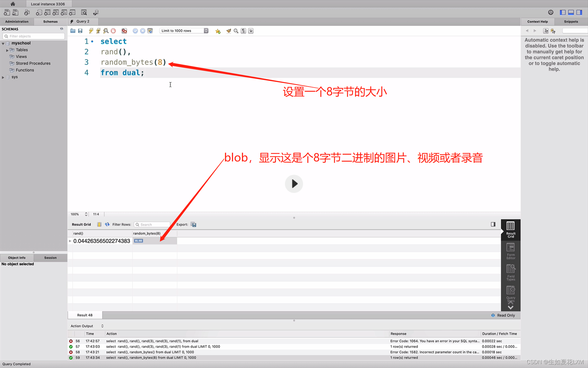Viewport: 588px width, 368px height.
Task: Open the Form Editor side panel
Action: (511, 251)
